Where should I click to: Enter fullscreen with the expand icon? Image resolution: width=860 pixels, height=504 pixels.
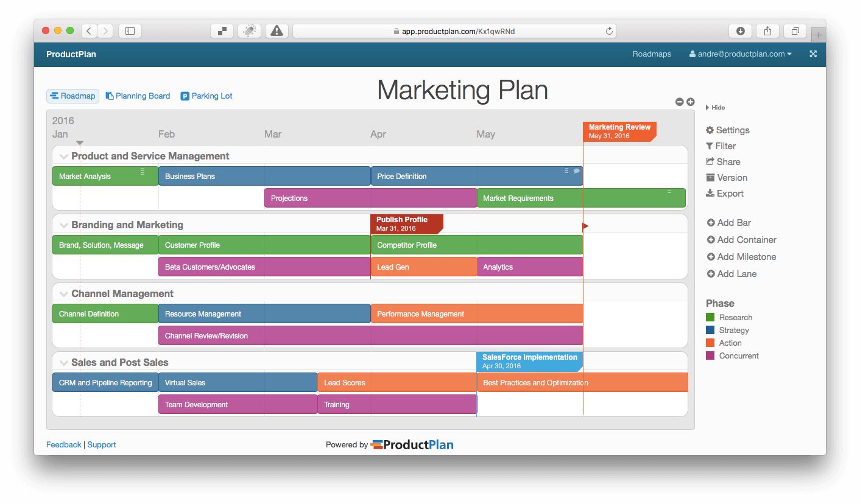[x=813, y=54]
